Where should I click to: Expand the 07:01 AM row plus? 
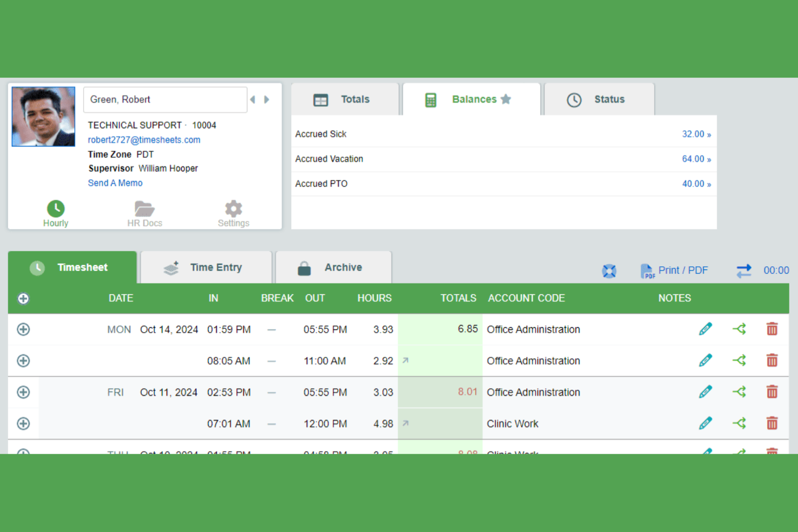coord(23,424)
